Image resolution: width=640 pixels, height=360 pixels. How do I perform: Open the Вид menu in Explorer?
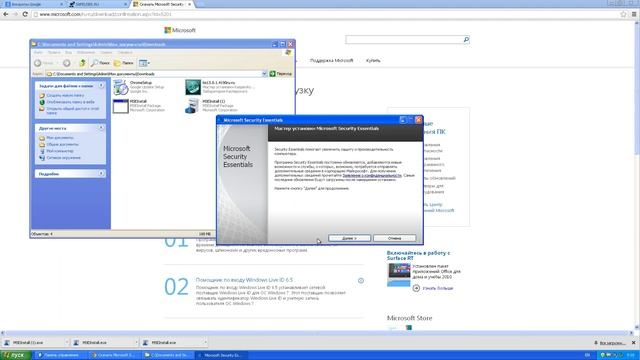(68, 53)
